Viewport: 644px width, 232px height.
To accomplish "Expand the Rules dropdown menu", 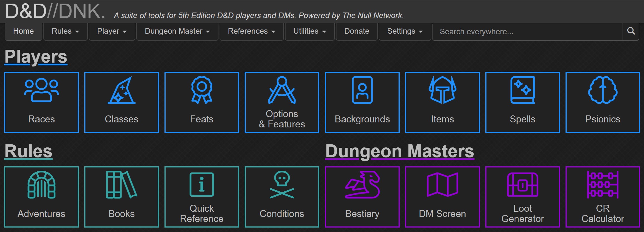I will tap(65, 31).
